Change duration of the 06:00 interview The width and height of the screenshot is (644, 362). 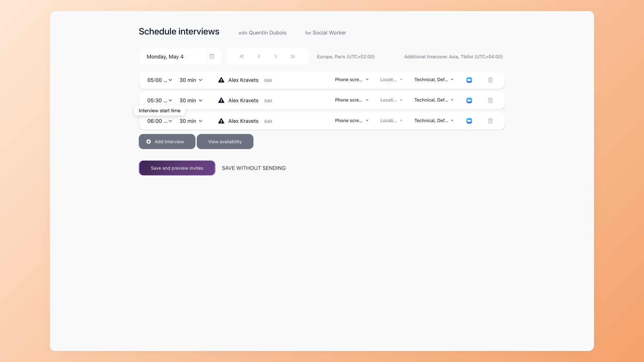coord(191,121)
